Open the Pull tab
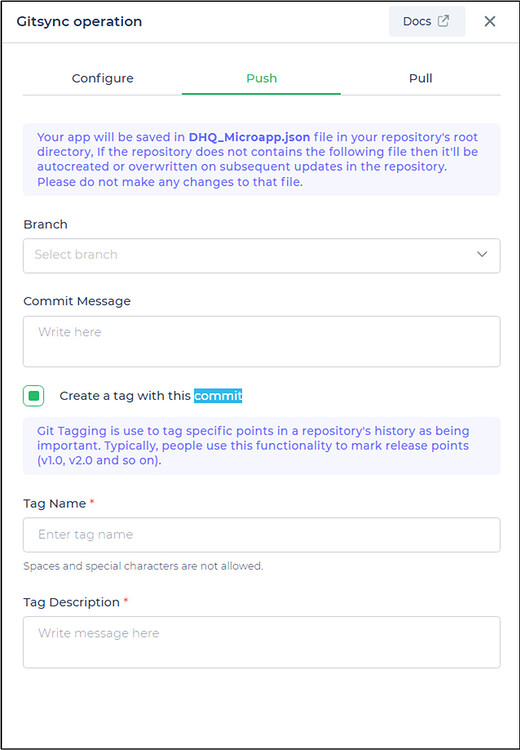Image resolution: width=520 pixels, height=750 pixels. 420,78
